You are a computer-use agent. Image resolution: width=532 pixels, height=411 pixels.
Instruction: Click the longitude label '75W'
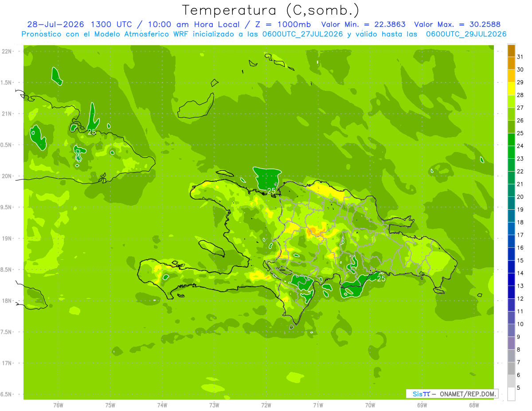(x=110, y=405)
